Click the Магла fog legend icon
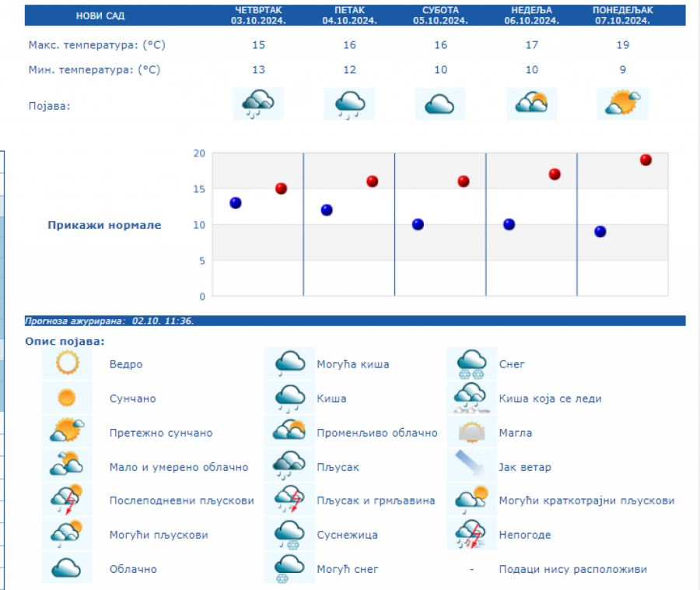This screenshot has height=590, width=700. coord(472,433)
